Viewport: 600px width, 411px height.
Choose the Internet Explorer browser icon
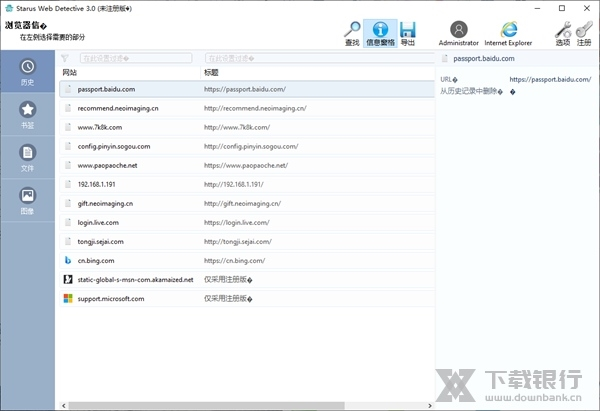click(x=508, y=33)
